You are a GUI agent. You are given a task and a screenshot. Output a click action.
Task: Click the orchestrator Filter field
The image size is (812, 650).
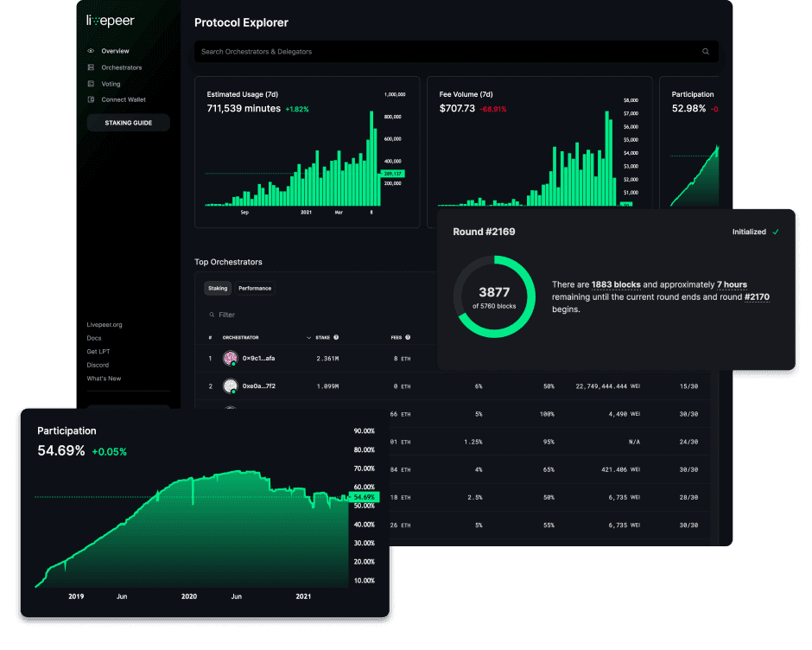[x=259, y=315]
